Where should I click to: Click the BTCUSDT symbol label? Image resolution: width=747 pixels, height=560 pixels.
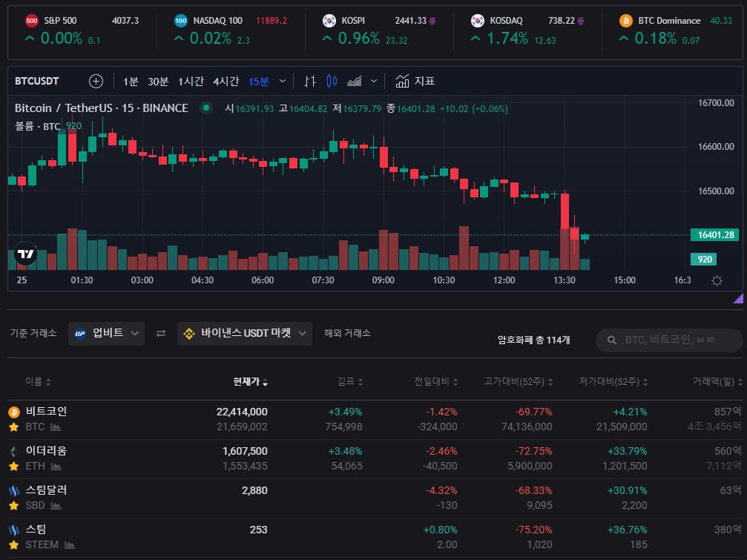click(x=36, y=81)
